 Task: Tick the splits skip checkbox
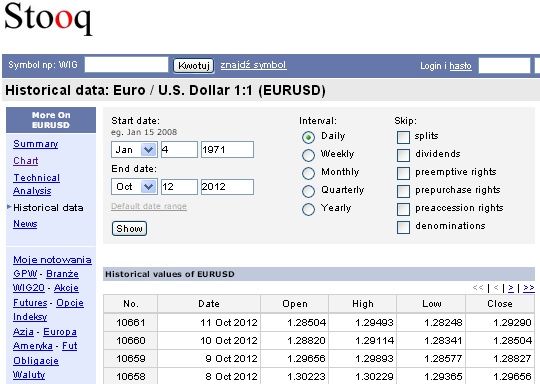(x=403, y=137)
